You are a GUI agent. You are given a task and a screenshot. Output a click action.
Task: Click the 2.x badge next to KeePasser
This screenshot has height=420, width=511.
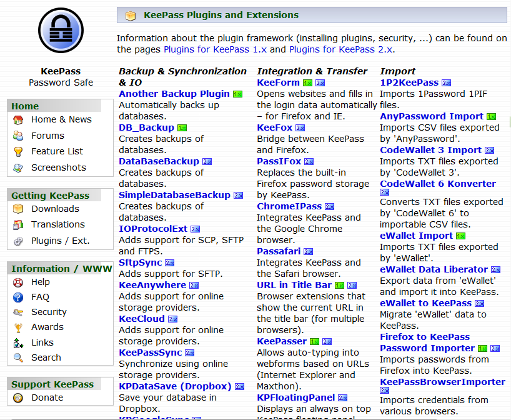(327, 342)
